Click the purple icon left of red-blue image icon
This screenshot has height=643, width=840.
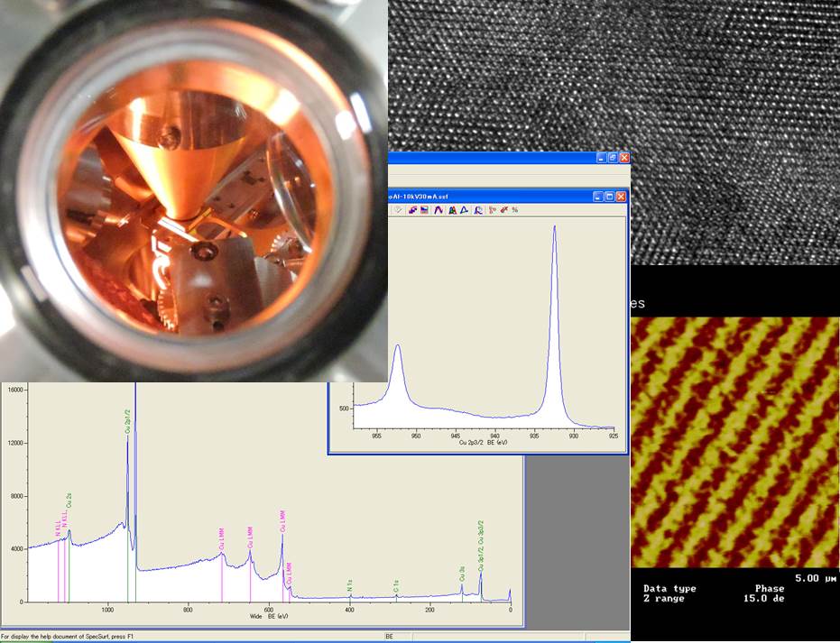coord(412,210)
